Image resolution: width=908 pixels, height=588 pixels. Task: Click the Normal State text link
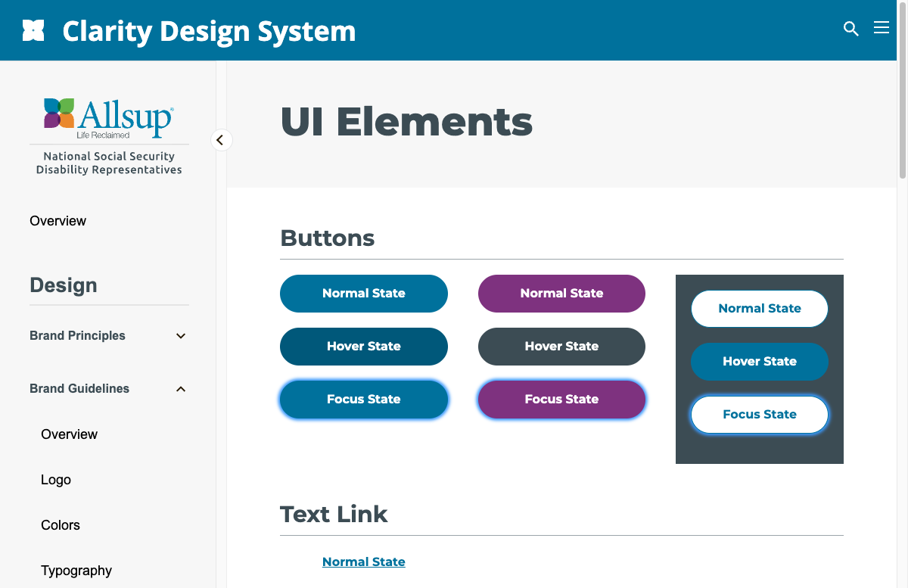click(364, 562)
